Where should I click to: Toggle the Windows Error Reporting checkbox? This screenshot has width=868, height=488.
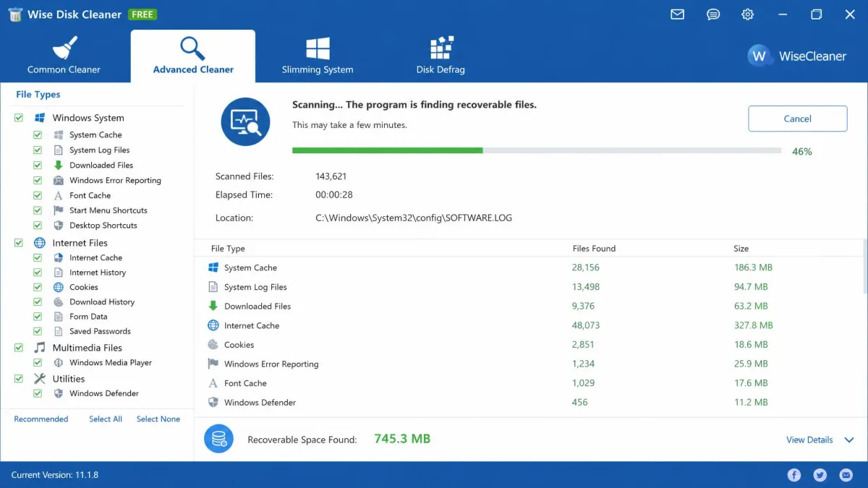click(x=38, y=180)
